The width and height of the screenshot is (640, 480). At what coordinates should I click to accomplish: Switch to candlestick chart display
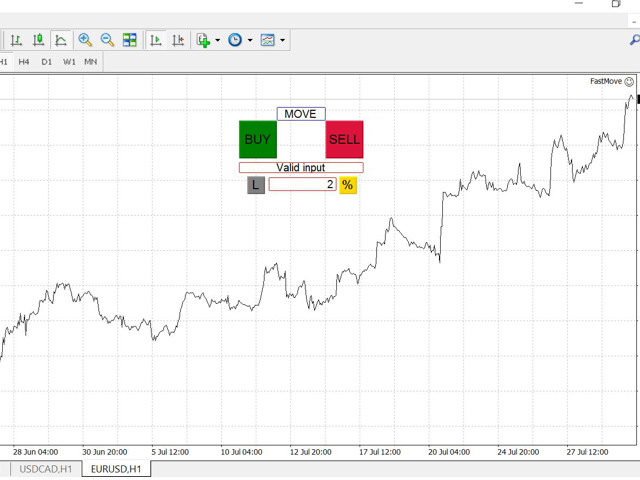click(x=38, y=40)
